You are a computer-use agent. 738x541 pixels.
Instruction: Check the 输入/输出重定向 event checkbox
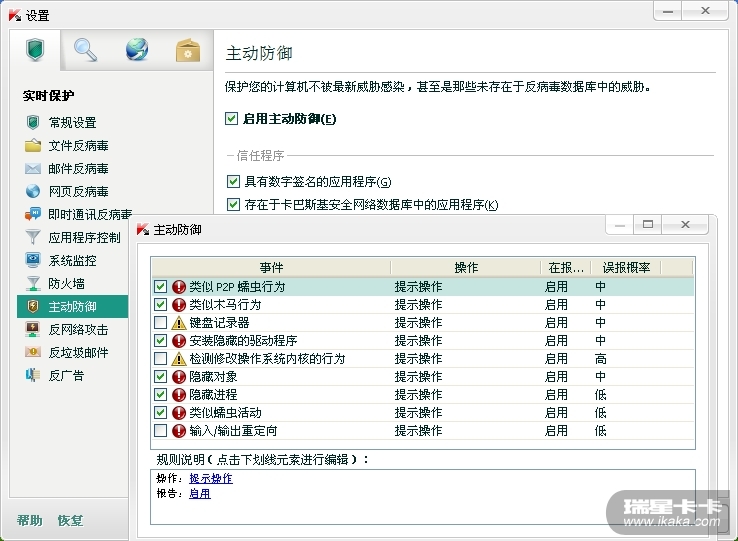(x=161, y=431)
